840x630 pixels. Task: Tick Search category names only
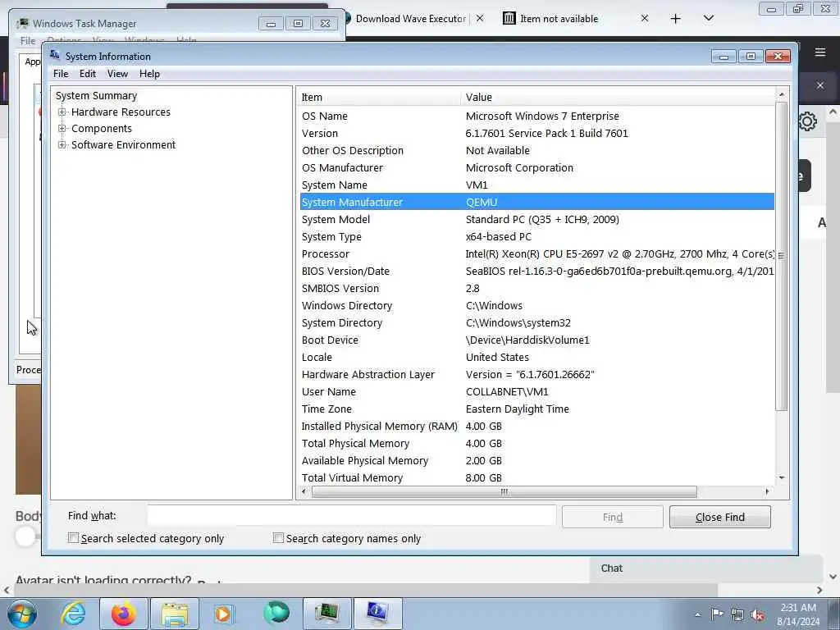point(278,538)
